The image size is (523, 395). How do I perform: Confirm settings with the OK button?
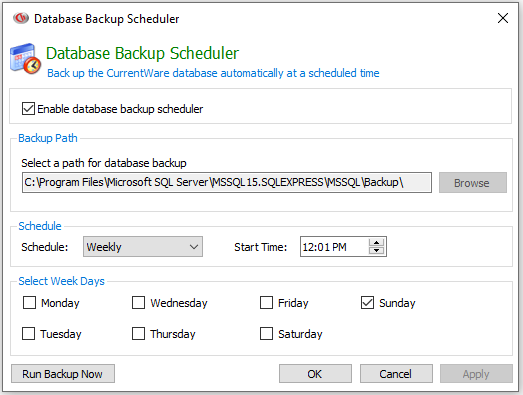(x=315, y=374)
